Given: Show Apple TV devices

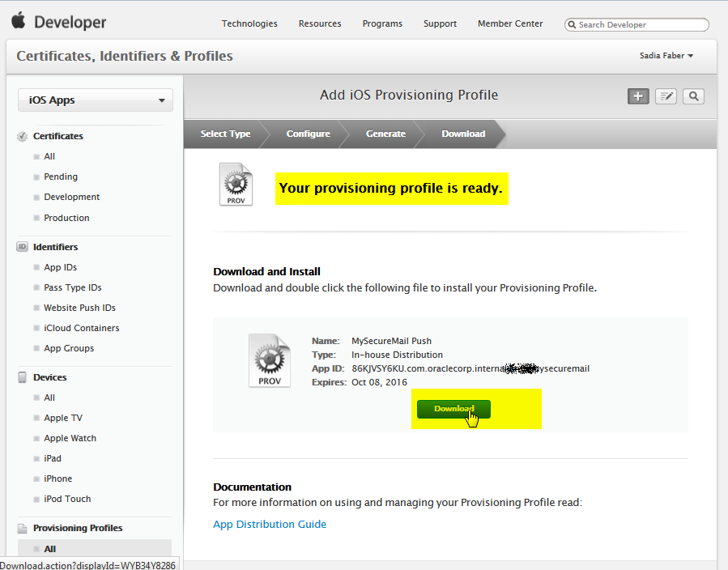Looking at the screenshot, I should click(62, 418).
